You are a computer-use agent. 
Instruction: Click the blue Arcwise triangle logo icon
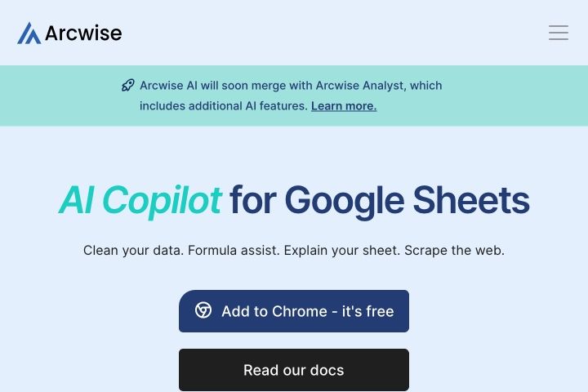29,33
